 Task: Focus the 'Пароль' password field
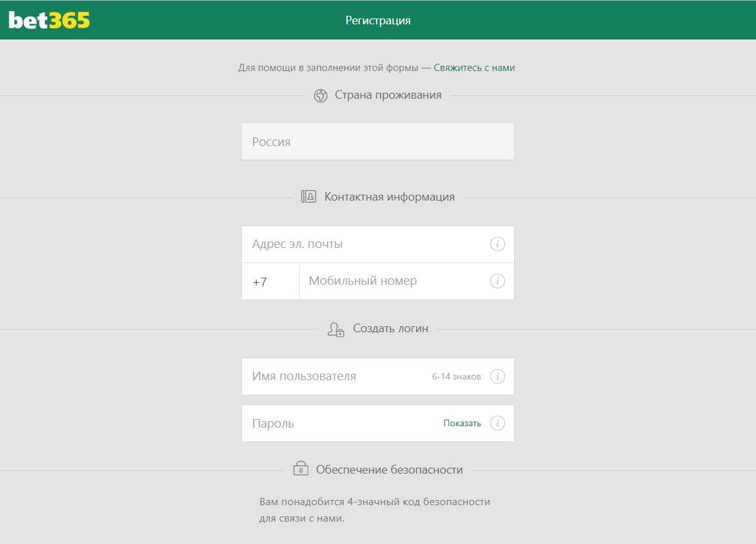[377, 423]
